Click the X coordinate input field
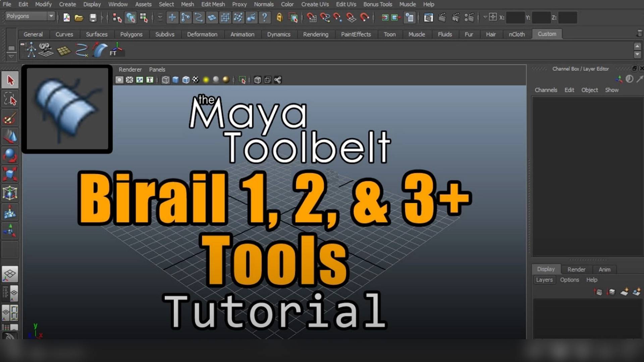This screenshot has width=644, height=362. click(515, 17)
